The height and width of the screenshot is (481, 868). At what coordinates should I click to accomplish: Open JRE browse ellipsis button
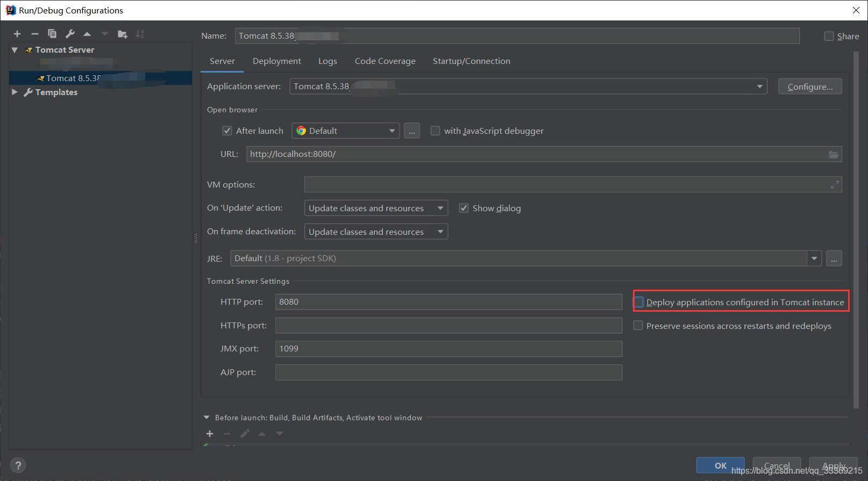point(834,259)
